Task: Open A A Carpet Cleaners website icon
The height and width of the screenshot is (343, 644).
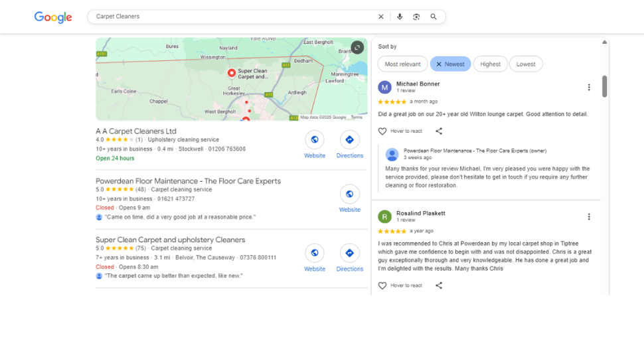Action: (x=315, y=140)
